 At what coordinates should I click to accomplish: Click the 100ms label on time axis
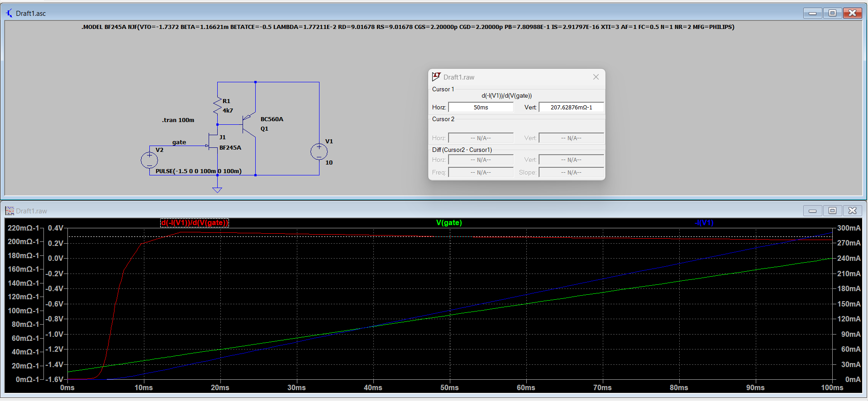(x=832, y=387)
